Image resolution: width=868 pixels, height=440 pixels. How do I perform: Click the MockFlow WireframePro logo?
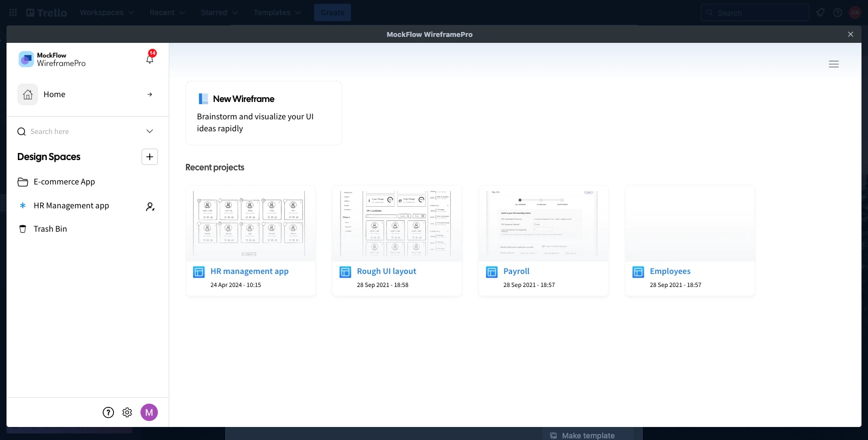coord(52,59)
